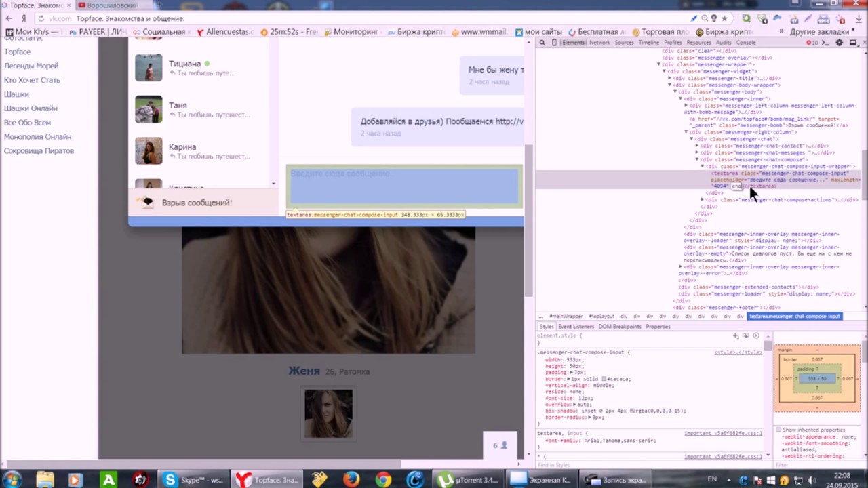The image size is (868, 488).
Task: Toggle element state pin icon in Styles
Action: tap(746, 335)
